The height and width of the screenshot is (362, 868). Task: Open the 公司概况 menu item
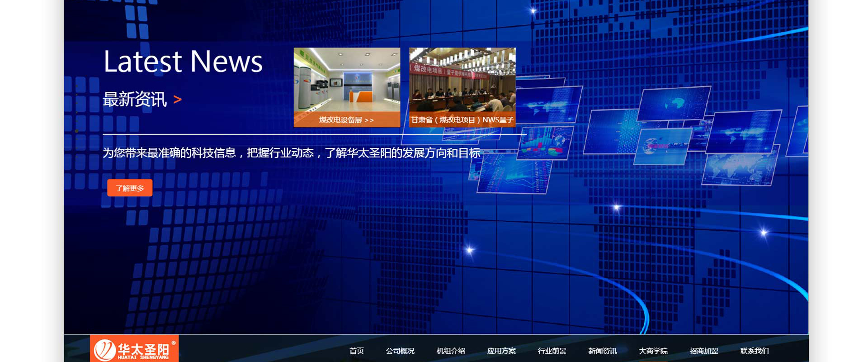(400, 351)
